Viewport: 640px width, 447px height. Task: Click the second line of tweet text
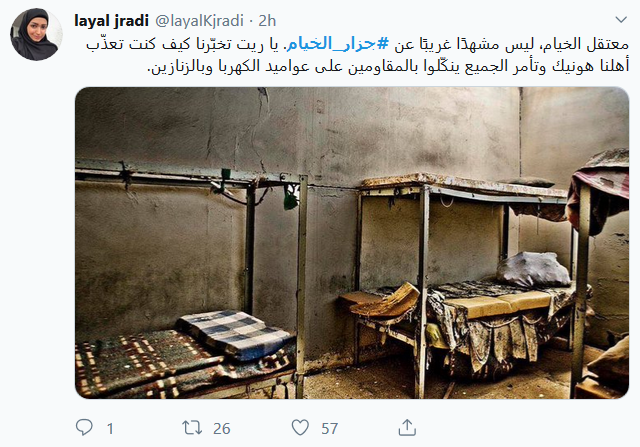click(x=388, y=66)
